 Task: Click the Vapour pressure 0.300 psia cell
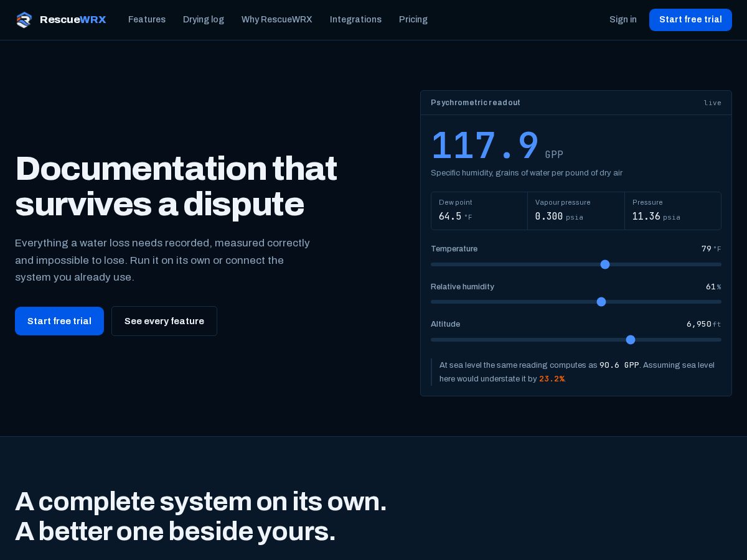tap(576, 211)
